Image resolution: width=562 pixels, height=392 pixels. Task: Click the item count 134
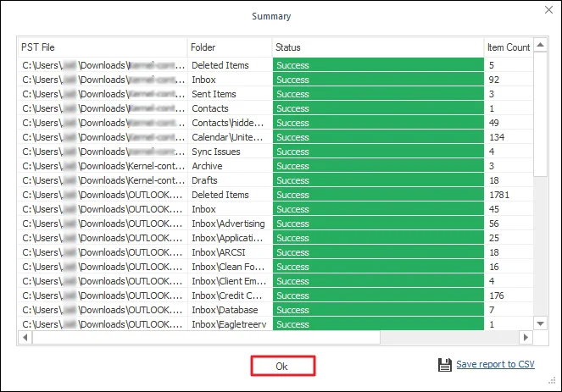[497, 137]
